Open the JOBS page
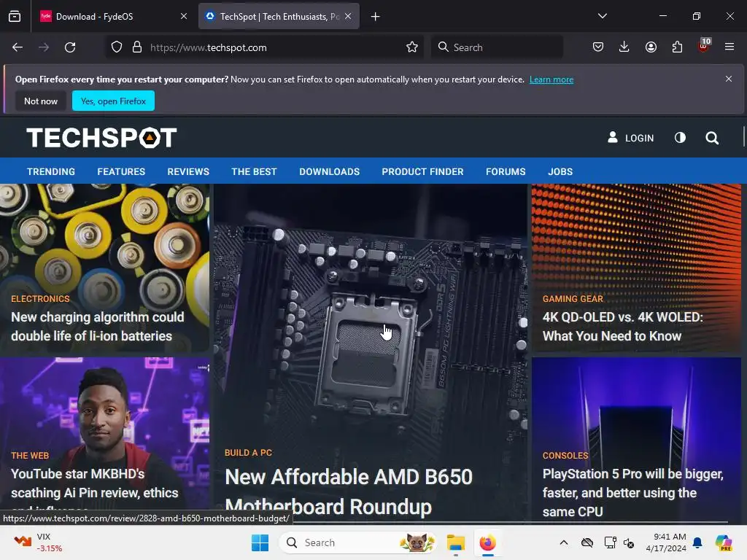Screen dimensions: 747x560 pos(560,171)
